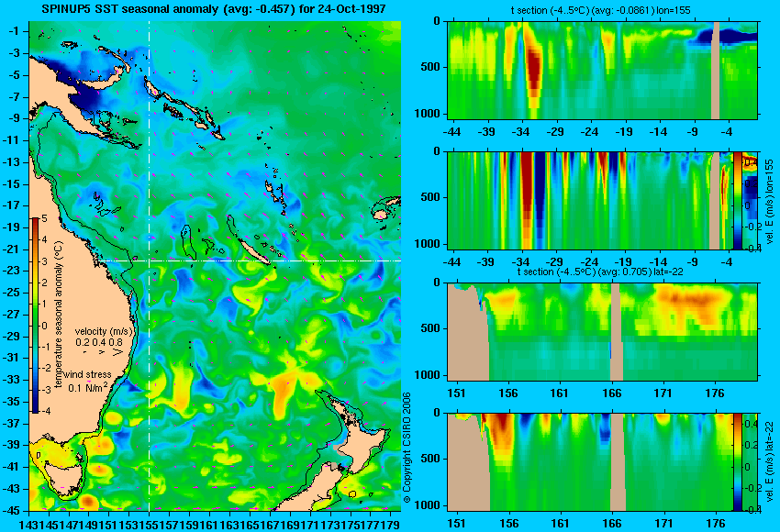780x532 pixels.
Task: Click the '500' depth label of top section
Action: (x=430, y=67)
